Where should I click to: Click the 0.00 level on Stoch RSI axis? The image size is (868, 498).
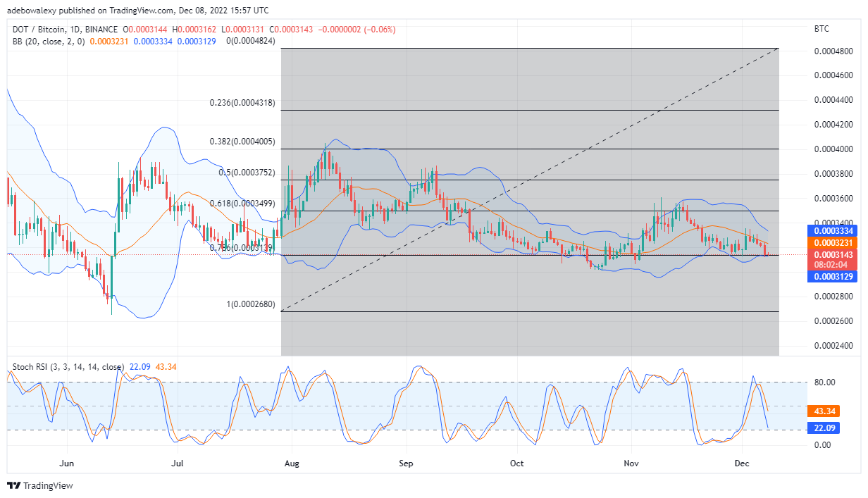click(823, 445)
